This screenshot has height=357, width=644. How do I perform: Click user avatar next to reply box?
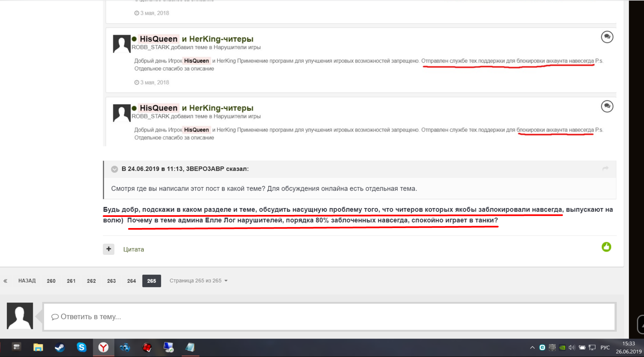(20, 316)
